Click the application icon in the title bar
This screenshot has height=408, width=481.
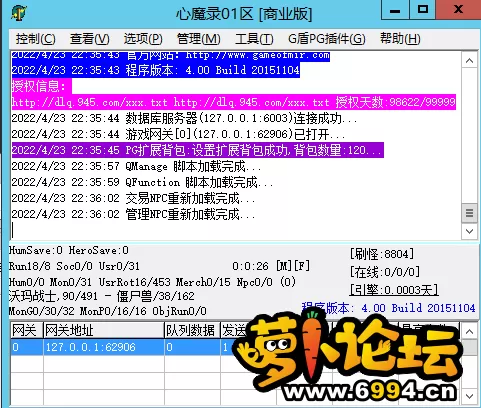(19, 13)
